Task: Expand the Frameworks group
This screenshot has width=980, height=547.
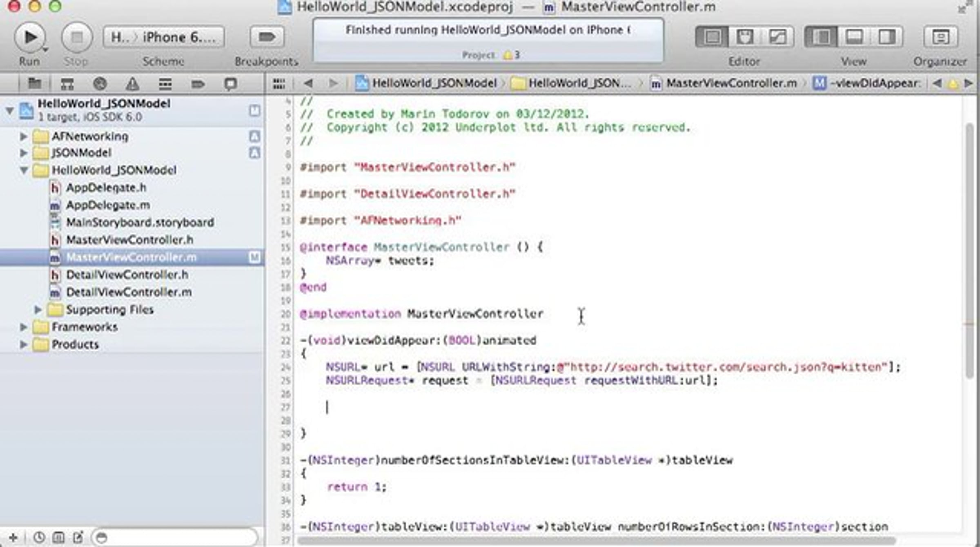Action: tap(24, 327)
